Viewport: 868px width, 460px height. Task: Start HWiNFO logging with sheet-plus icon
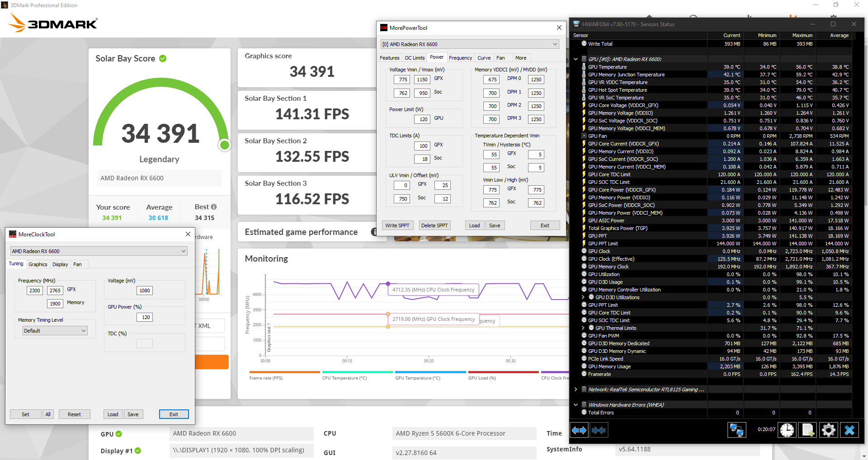(807, 430)
